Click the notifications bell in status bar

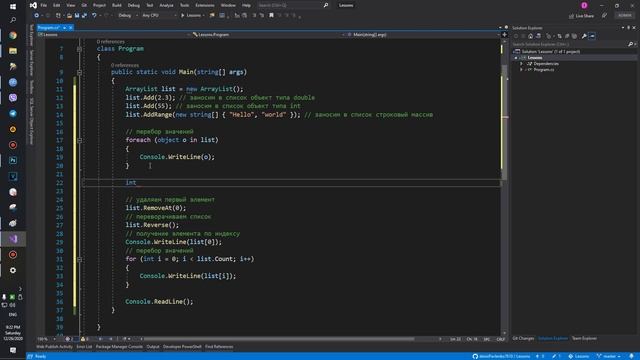pyautogui.click(x=631, y=356)
